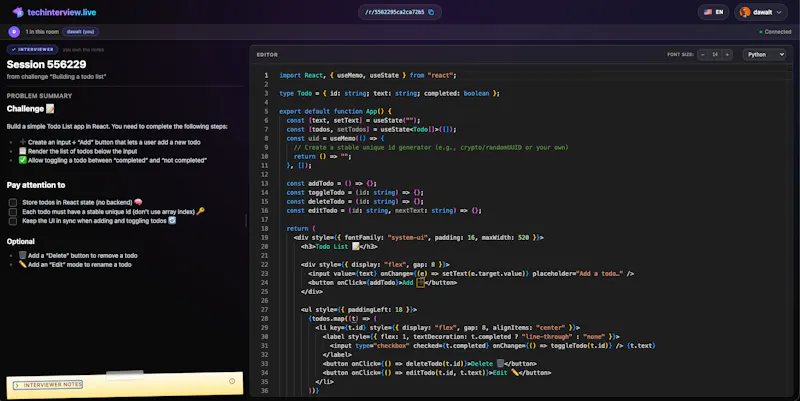Click the dawait user avatar picture
This screenshot has width=800, height=401.
pyautogui.click(x=745, y=12)
